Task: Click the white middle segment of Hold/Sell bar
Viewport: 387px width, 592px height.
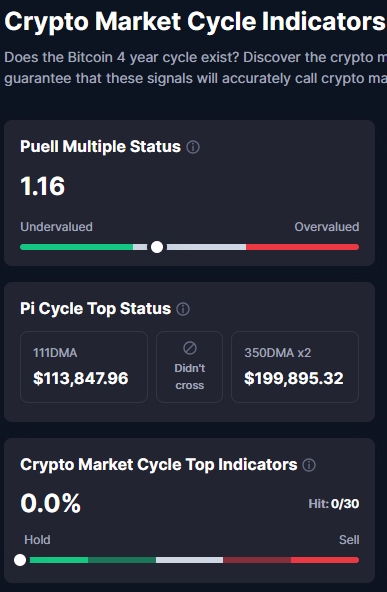Action: point(190,560)
